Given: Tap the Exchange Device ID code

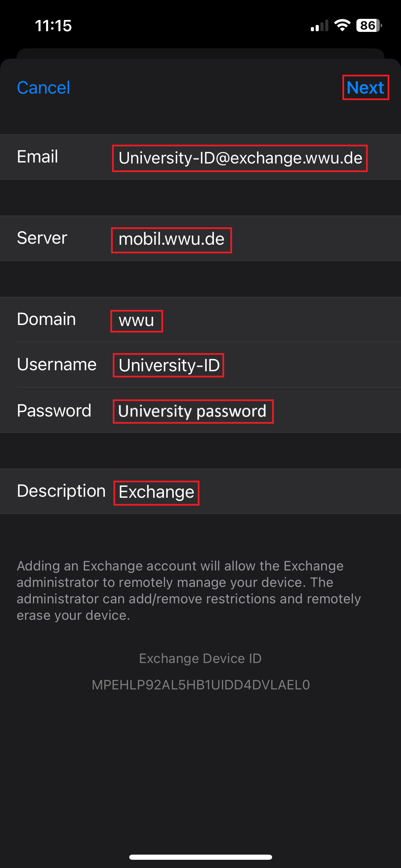Looking at the screenshot, I should coord(200,685).
